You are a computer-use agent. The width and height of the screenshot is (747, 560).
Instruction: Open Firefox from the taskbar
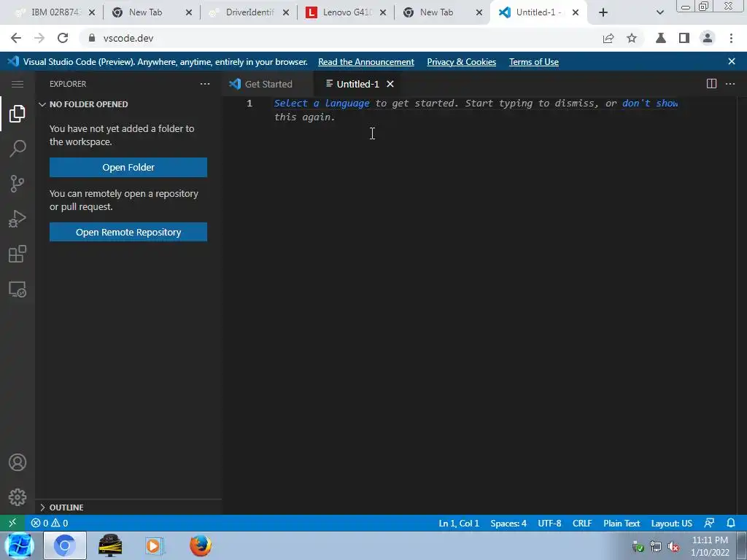[x=200, y=545]
